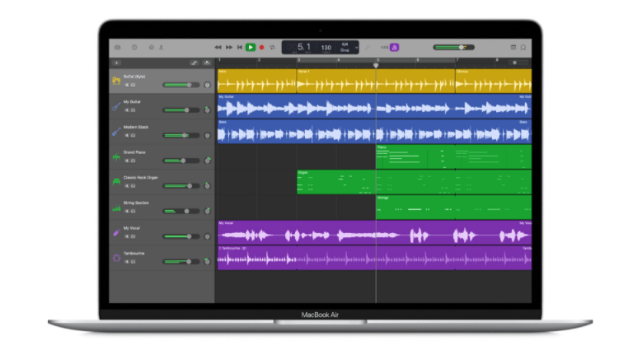Solo the Classic Rock Organ track
The image size is (633, 364).
134,186
